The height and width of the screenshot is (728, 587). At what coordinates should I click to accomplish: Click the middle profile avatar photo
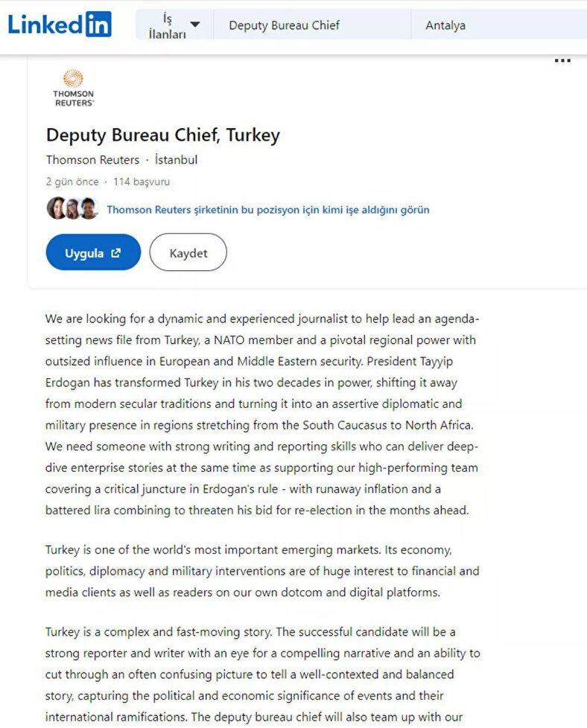[x=72, y=208]
